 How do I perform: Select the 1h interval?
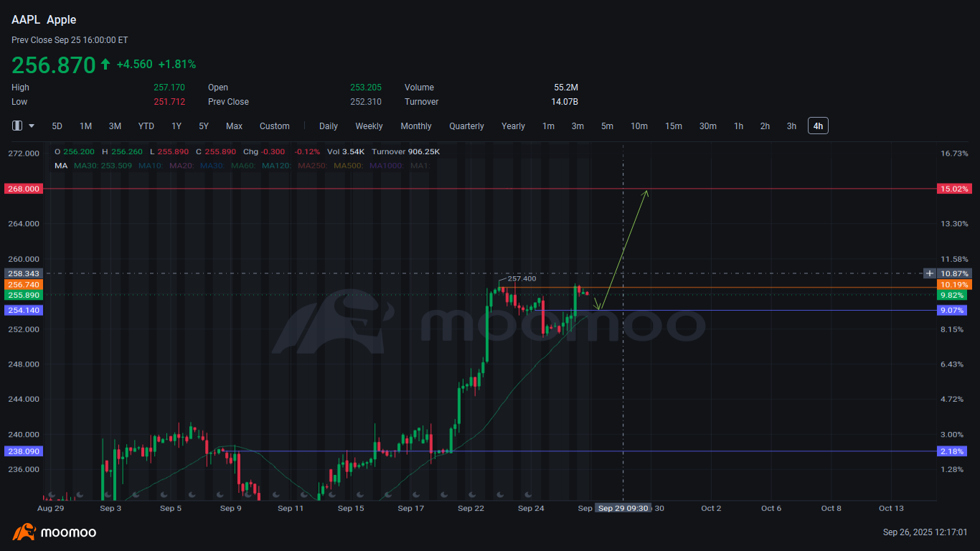click(x=738, y=126)
